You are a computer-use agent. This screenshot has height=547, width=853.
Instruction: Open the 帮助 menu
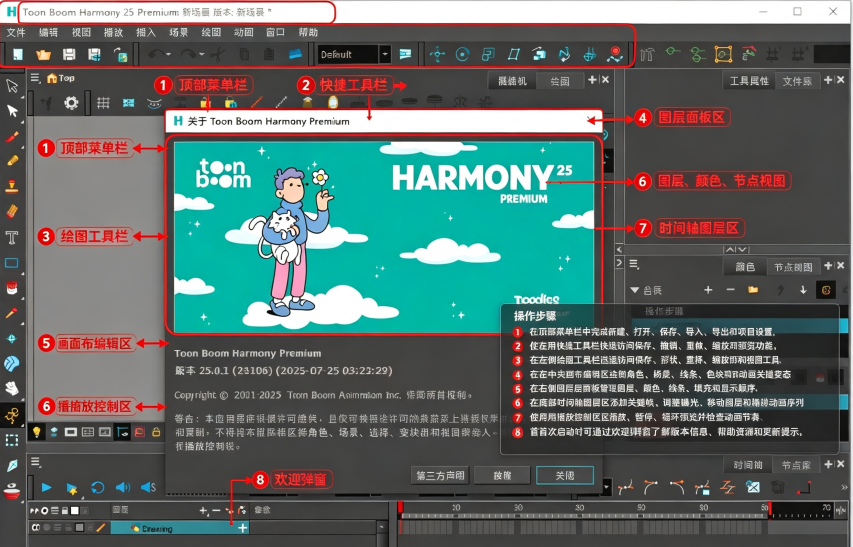point(308,33)
